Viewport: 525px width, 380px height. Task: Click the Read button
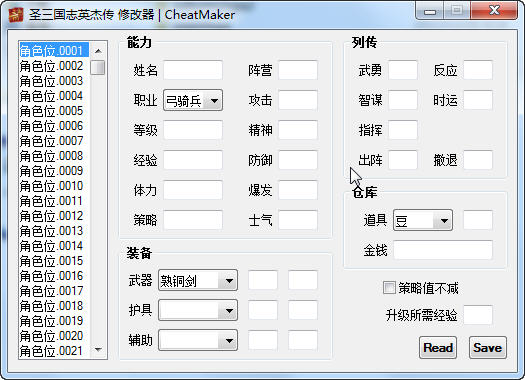[x=438, y=348]
